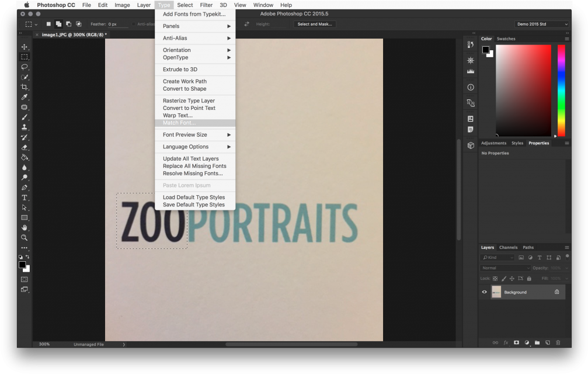Choose Intersect with selection mode
The width and height of the screenshot is (588, 374).
click(x=79, y=24)
